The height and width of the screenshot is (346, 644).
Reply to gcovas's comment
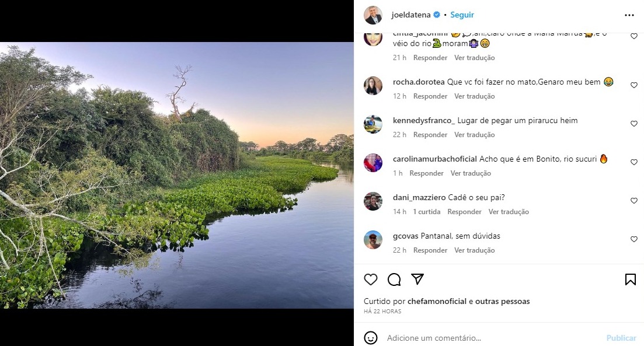[430, 250]
